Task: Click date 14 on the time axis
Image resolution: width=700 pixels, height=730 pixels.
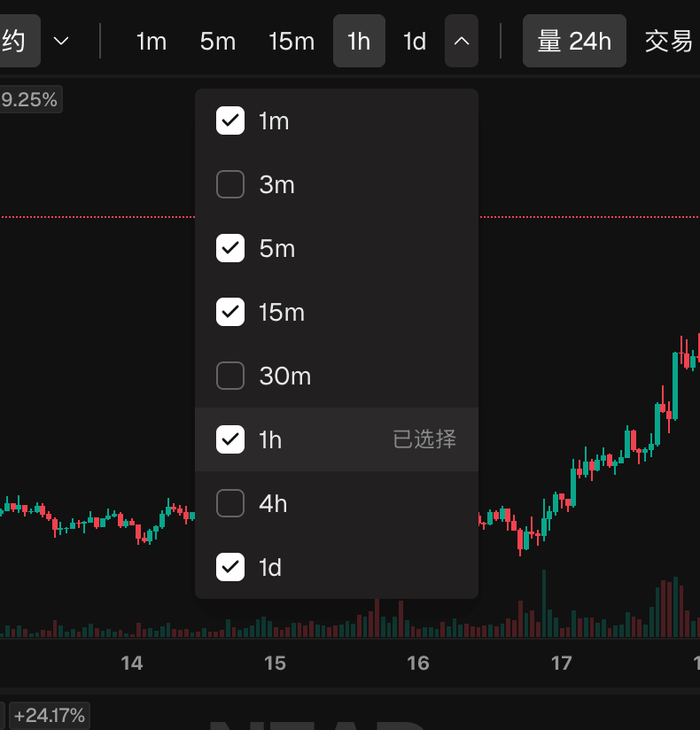Action: point(132,663)
